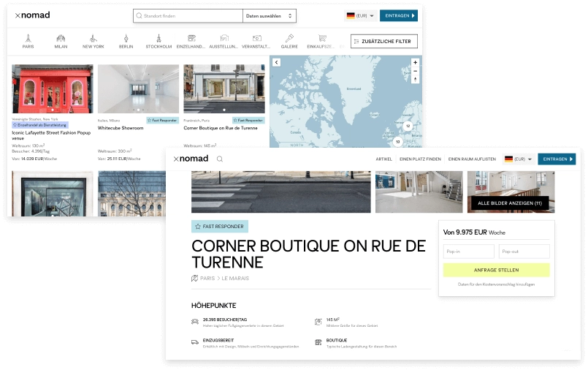The height and width of the screenshot is (370, 588).
Task: Filter spaces by Berlin
Action: 126,41
